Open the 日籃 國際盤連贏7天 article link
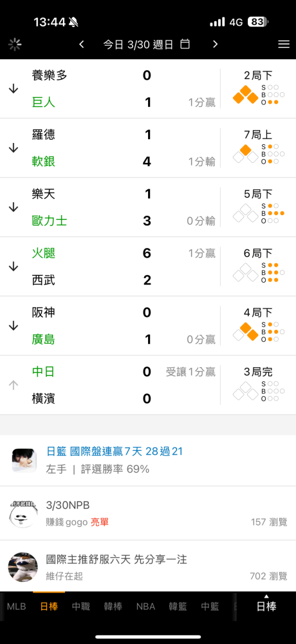Viewport: 296px width, 644px height. pyautogui.click(x=115, y=451)
